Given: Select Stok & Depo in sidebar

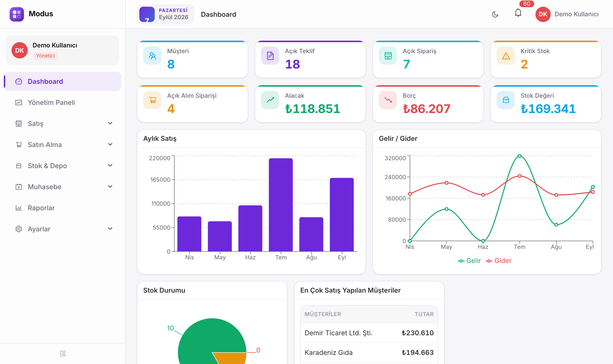Looking at the screenshot, I should (x=63, y=165).
